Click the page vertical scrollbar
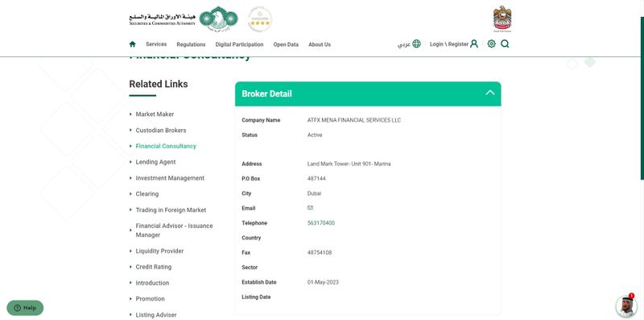644x320 pixels. (x=642, y=98)
